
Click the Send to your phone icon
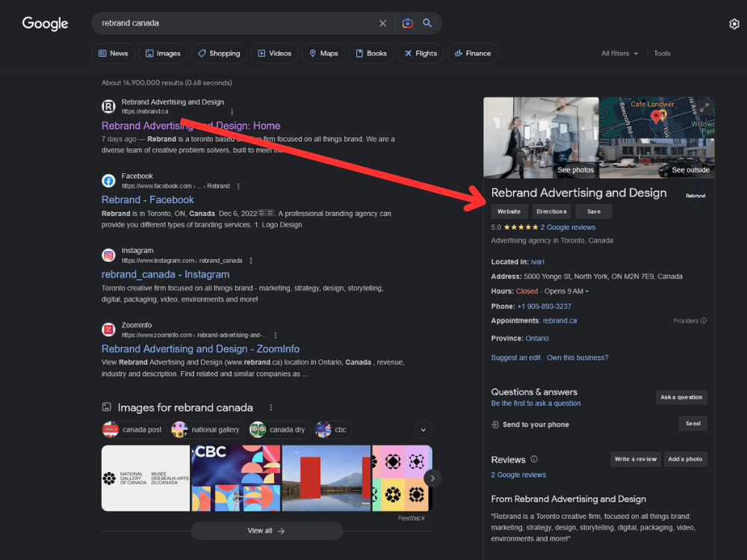point(495,425)
